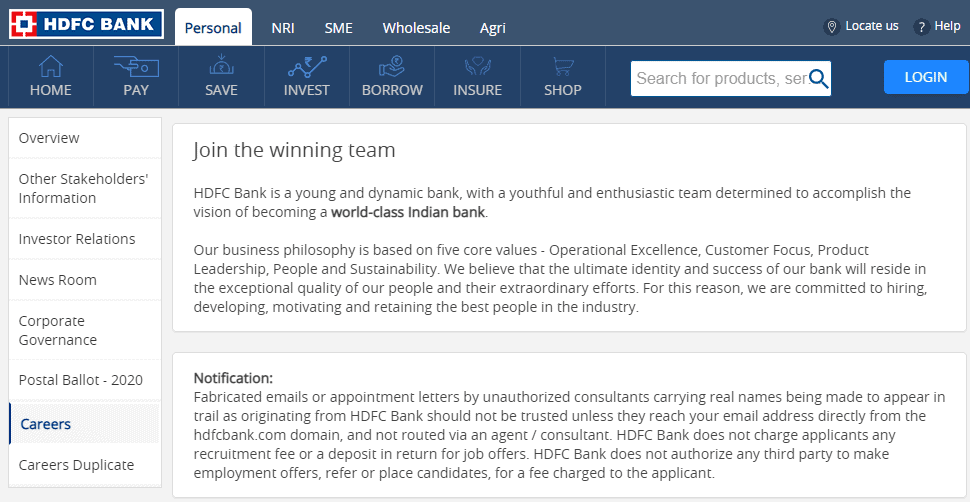Open the Locate us link

point(872,26)
